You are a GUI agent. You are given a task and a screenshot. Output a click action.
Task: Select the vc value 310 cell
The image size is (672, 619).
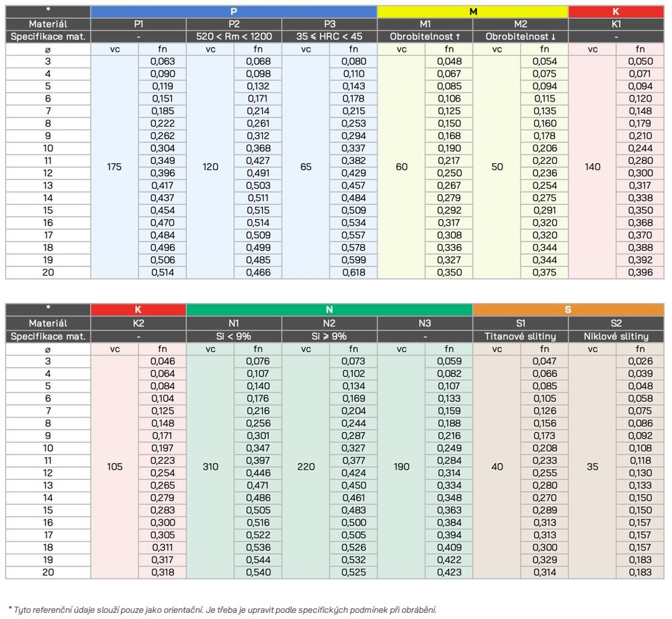tap(210, 466)
